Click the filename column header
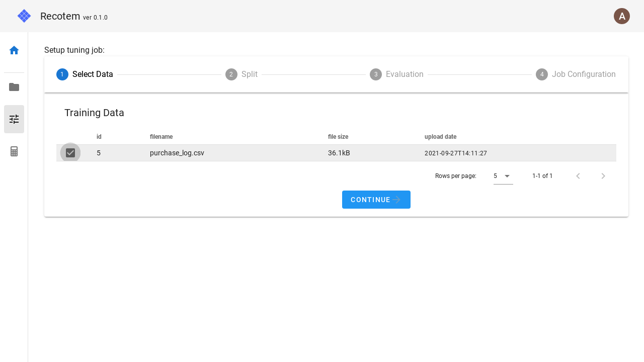Screen dimensions: 644x362 [161, 137]
